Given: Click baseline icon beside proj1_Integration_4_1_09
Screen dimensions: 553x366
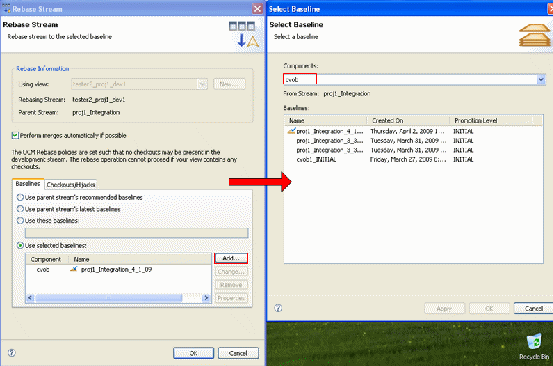Looking at the screenshot, I should (x=73, y=269).
